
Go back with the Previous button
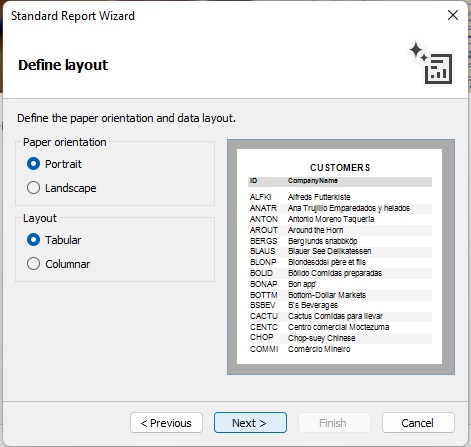coord(166,423)
